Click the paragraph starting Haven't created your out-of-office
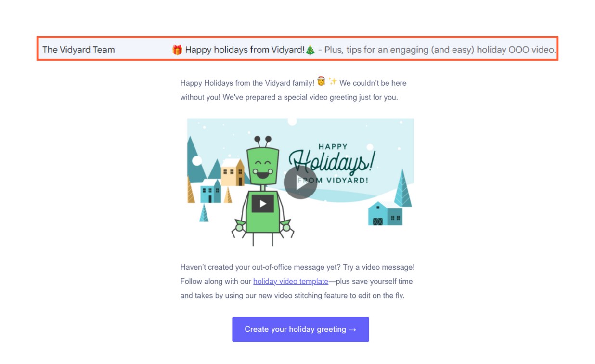This screenshot has width=595, height=364. (297, 281)
